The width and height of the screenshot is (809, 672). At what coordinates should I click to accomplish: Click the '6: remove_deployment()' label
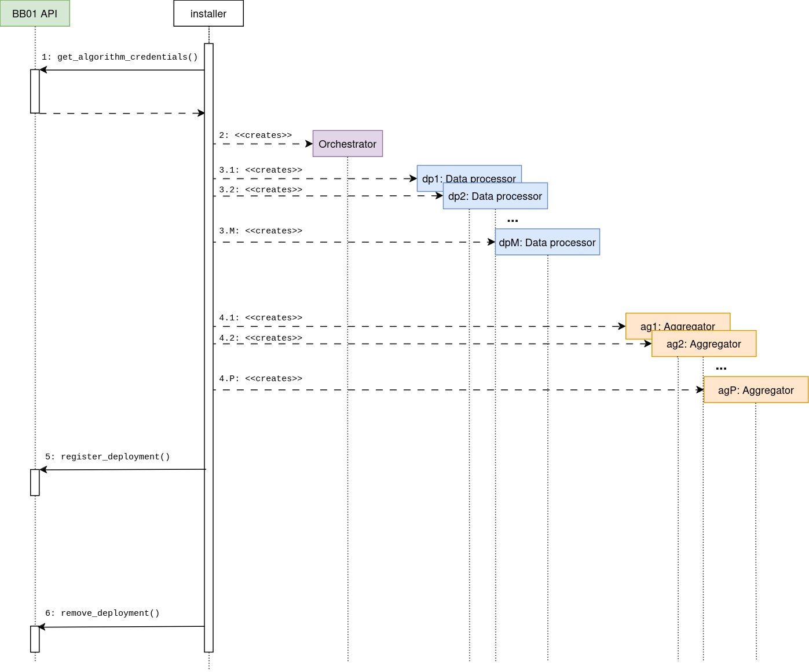click(x=103, y=613)
